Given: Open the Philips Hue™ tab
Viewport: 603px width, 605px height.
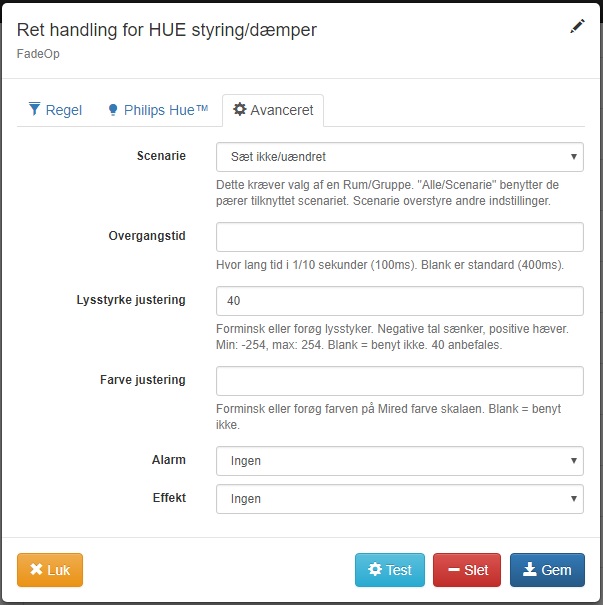Looking at the screenshot, I should pos(158,110).
